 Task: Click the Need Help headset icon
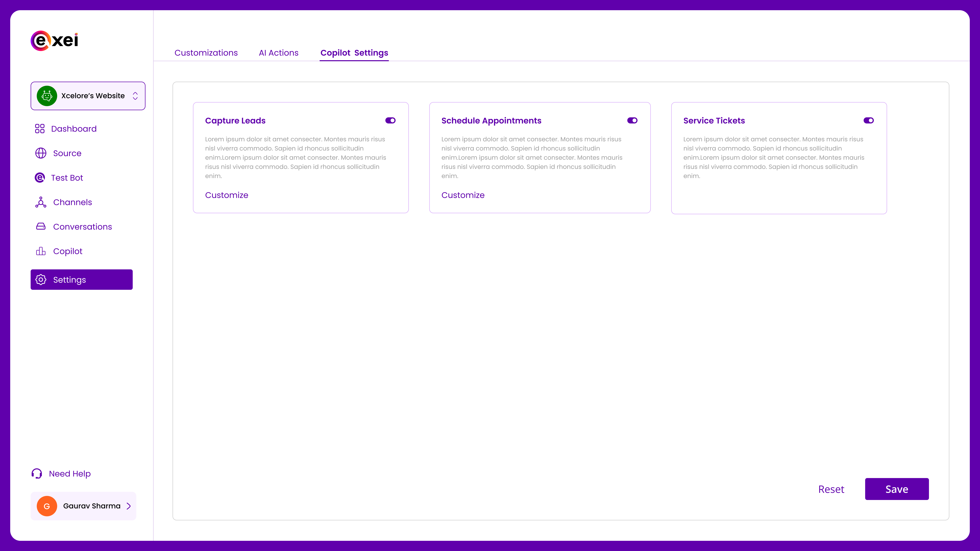(x=37, y=473)
